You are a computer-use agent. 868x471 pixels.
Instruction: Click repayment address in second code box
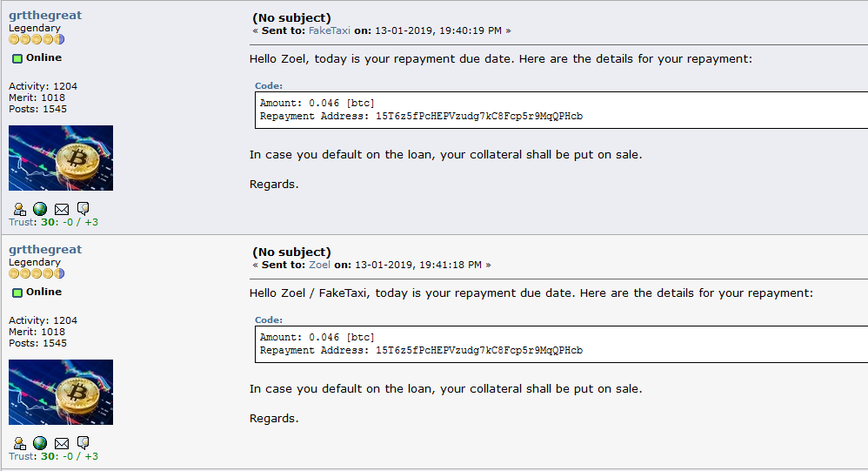pyautogui.click(x=479, y=351)
